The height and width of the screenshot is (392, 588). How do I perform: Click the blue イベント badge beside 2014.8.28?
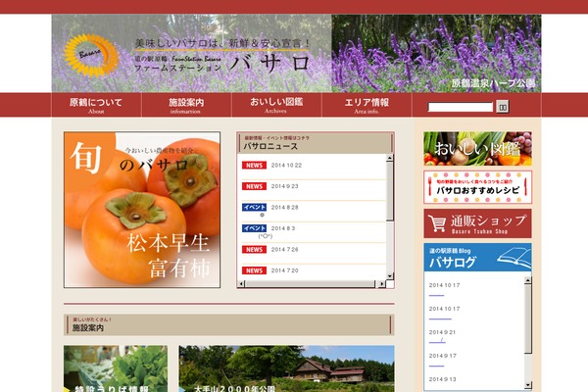(254, 207)
